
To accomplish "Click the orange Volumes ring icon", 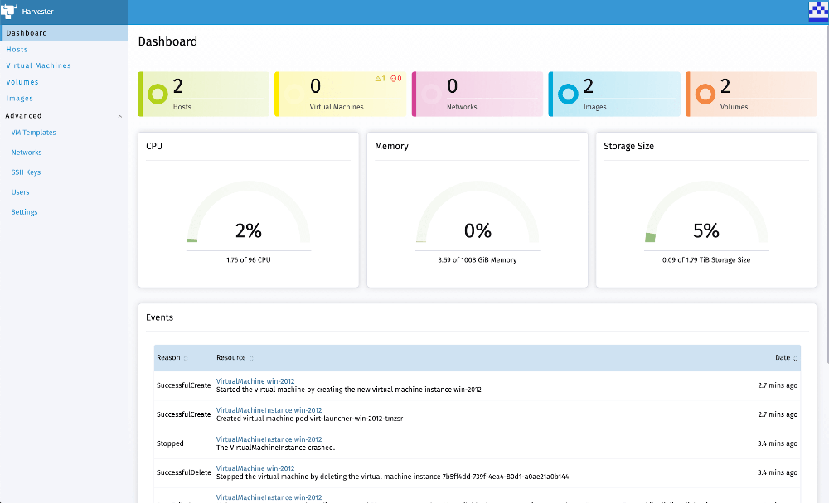I will click(x=705, y=94).
